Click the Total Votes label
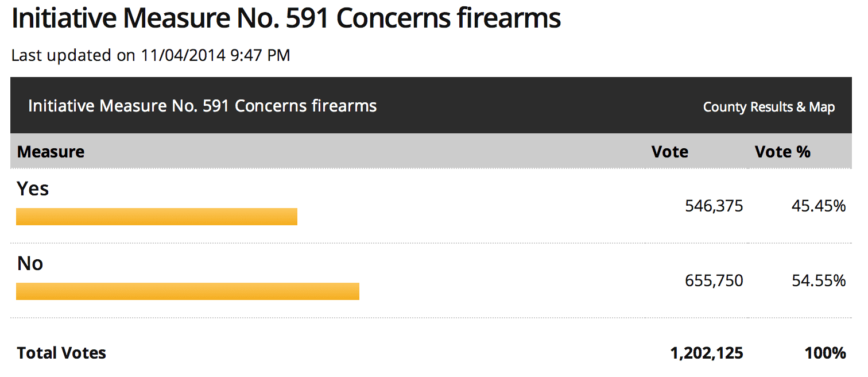 coord(61,353)
